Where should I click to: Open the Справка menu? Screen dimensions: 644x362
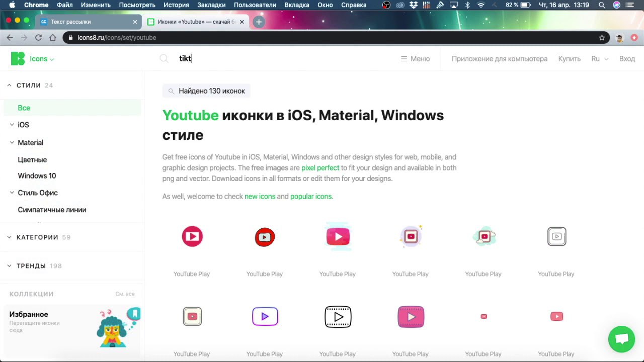pyautogui.click(x=354, y=5)
